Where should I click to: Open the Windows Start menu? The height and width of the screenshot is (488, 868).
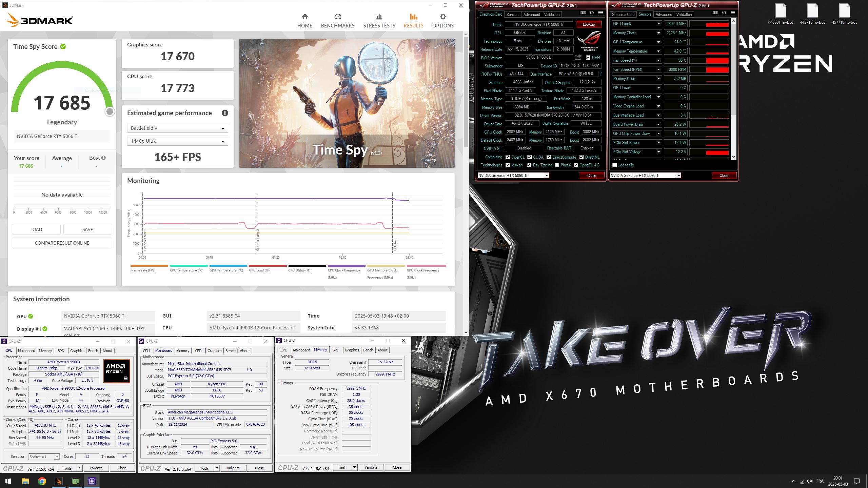[x=8, y=481]
